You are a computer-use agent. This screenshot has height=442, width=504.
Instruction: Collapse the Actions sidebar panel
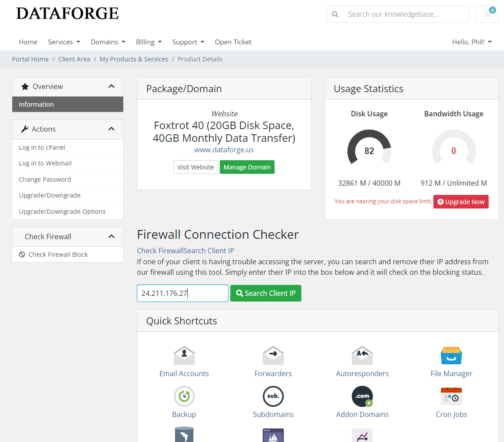111,129
